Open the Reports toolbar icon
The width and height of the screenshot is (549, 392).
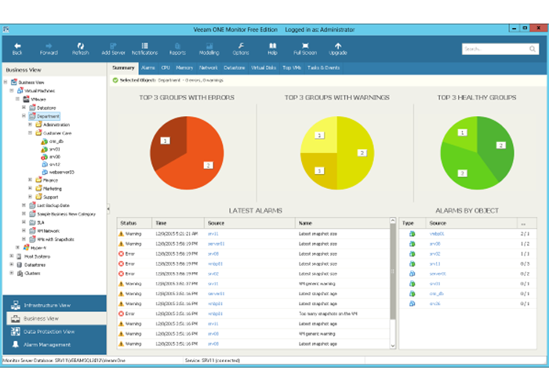coord(177,49)
